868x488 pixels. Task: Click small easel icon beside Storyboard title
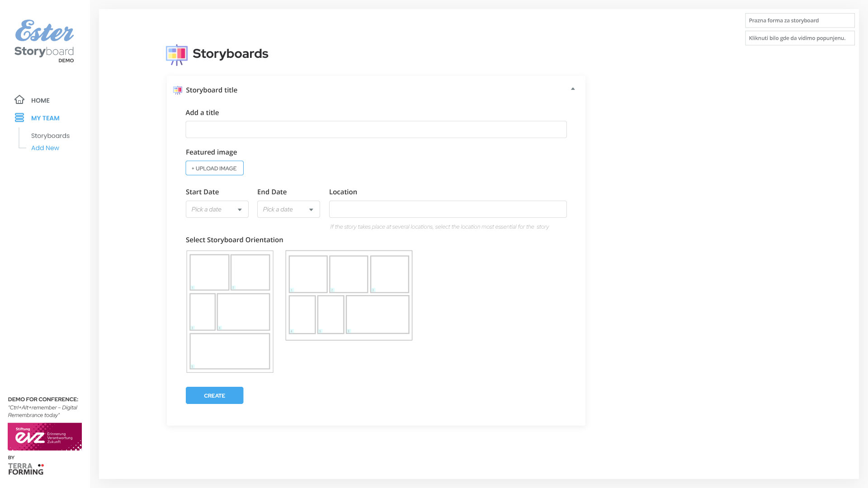tap(178, 90)
